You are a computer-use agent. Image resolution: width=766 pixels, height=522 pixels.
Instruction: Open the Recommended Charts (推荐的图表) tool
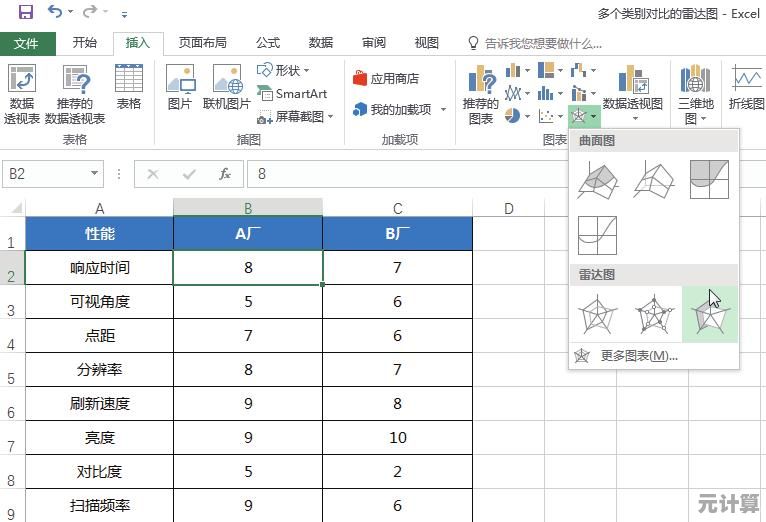[481, 95]
